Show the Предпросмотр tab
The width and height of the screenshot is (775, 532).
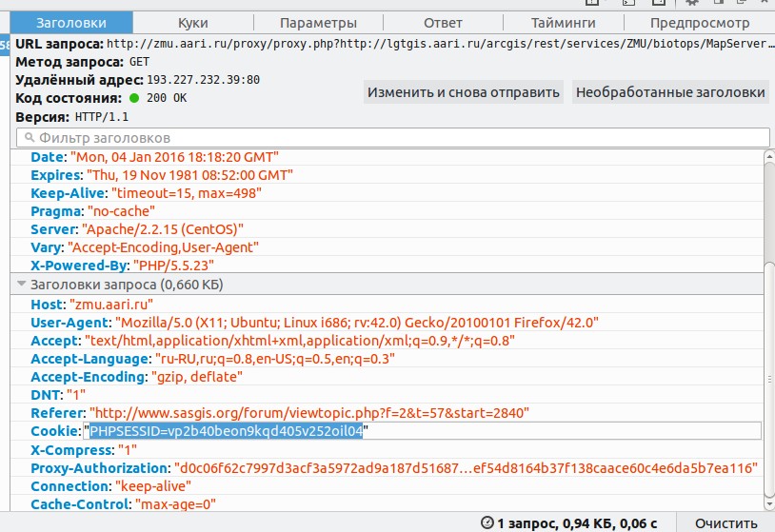pos(700,23)
